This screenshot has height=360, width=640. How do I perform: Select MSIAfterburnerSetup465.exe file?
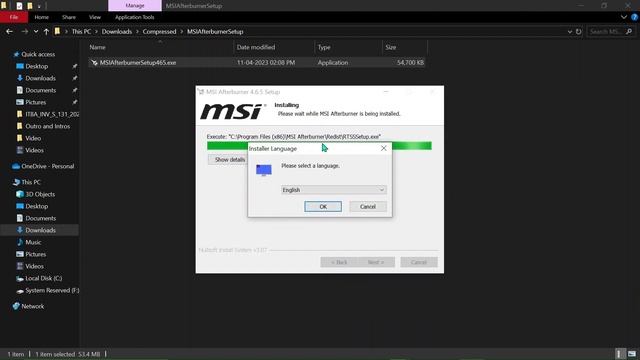pos(257,62)
